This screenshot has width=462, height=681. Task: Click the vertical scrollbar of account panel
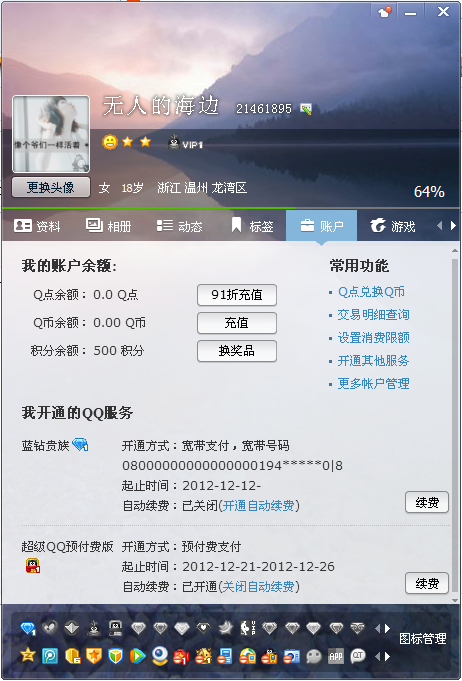(455, 425)
